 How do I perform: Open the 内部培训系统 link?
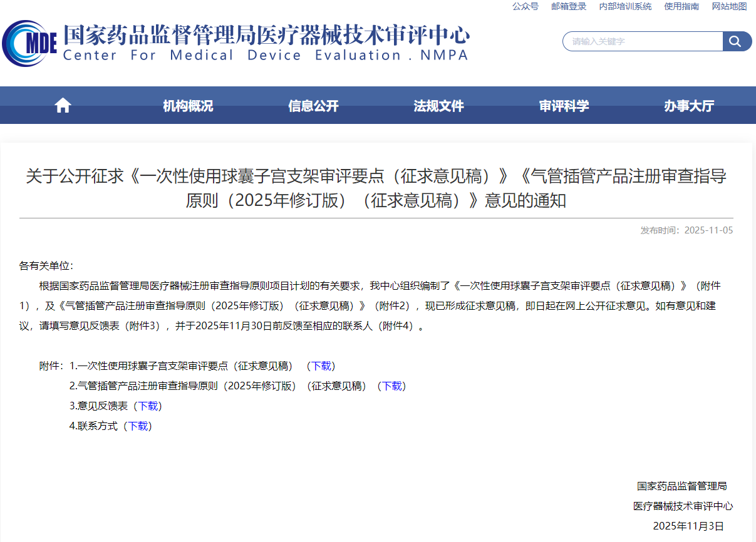point(624,7)
